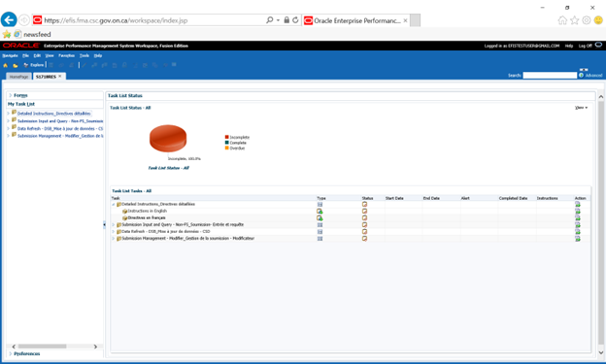The image size is (606, 364).
Task: Collapse Detailed Instructions row in task table
Action: pyautogui.click(x=114, y=204)
